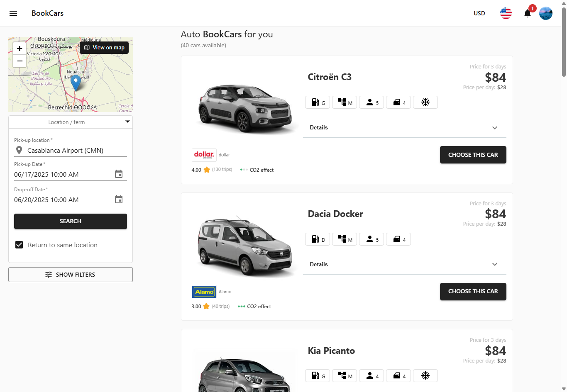Edit the Drop-off Date field
This screenshot has width=567, height=392.
tap(63, 200)
